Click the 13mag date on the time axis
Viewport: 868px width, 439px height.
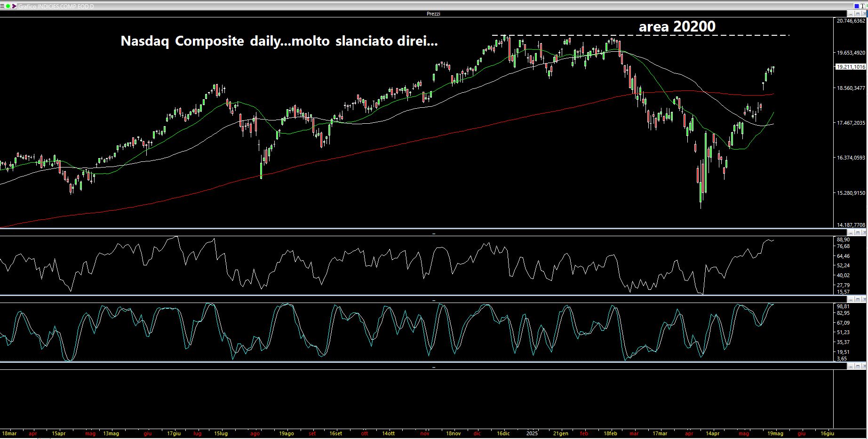[111, 433]
